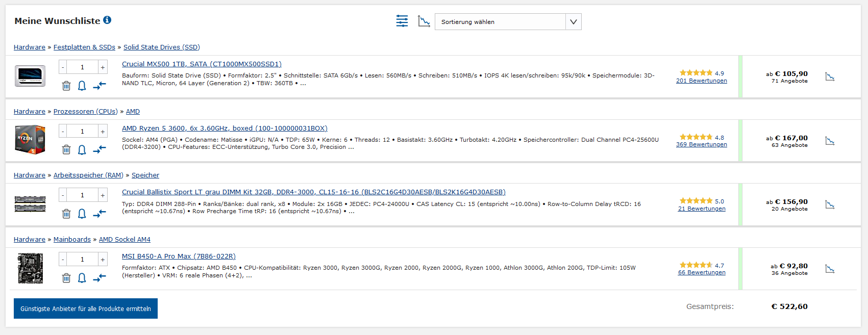Delete Crucial Ballistix RAM via trash icon
Screen dimensions: 868x335
[x=66, y=214]
